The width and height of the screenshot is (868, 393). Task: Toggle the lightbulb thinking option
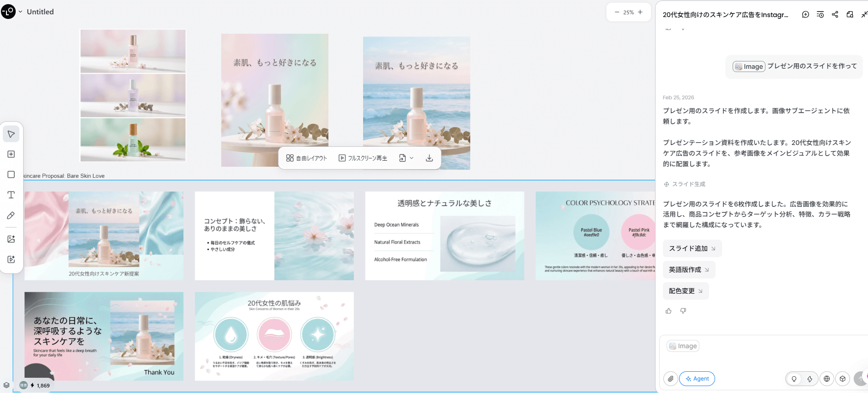[x=794, y=379]
